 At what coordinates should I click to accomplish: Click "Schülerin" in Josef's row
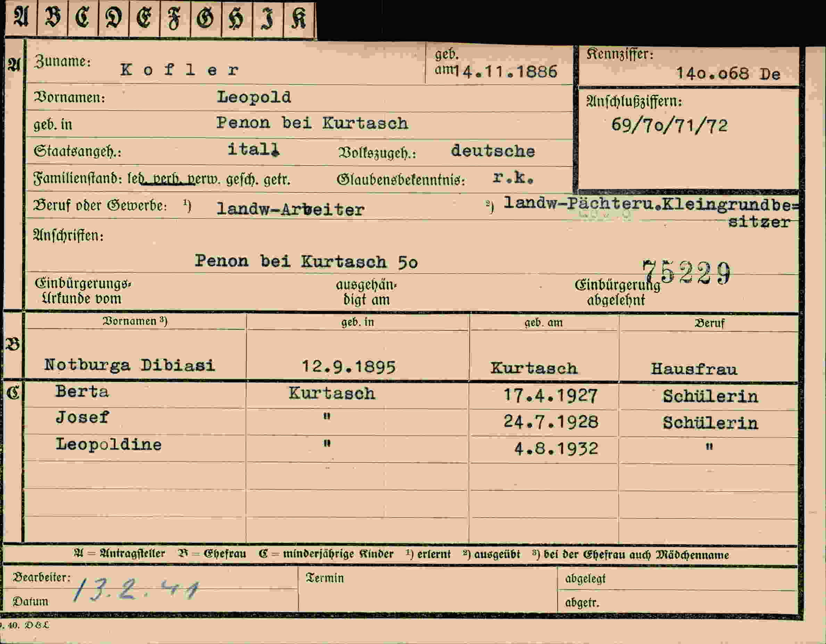tap(710, 423)
